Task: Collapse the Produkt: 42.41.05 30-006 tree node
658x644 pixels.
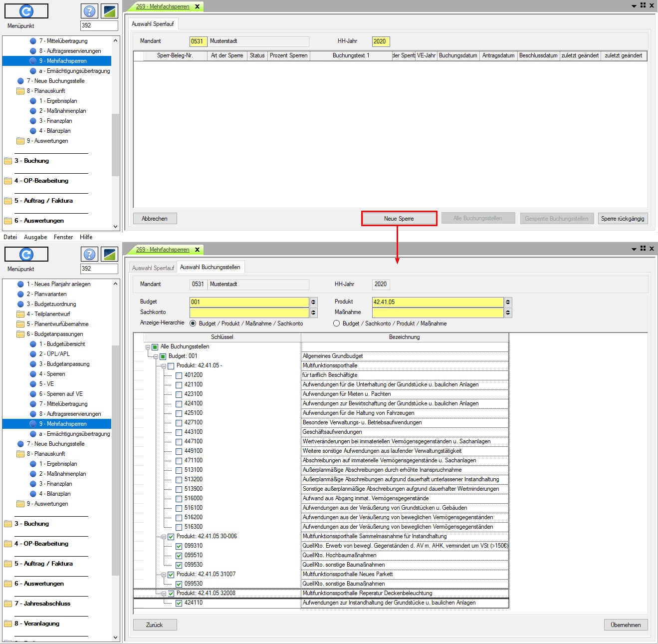Action: [x=164, y=537]
